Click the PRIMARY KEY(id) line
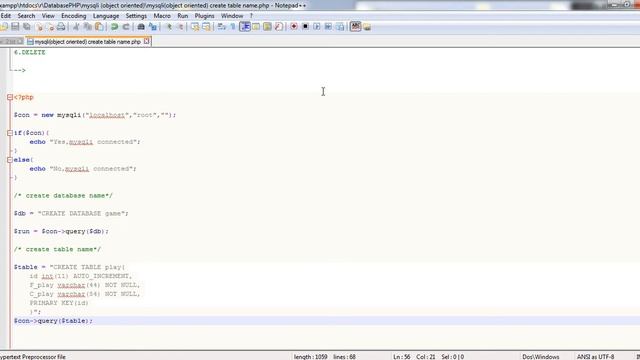 59,303
